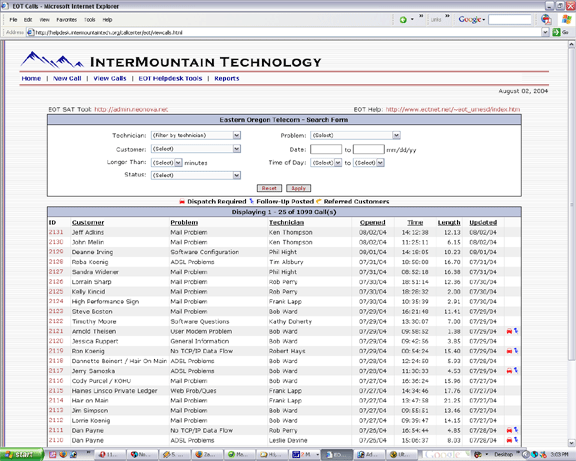Click the green Back arrow in IE toolbar
The width and height of the screenshot is (576, 461).
click(x=403, y=20)
